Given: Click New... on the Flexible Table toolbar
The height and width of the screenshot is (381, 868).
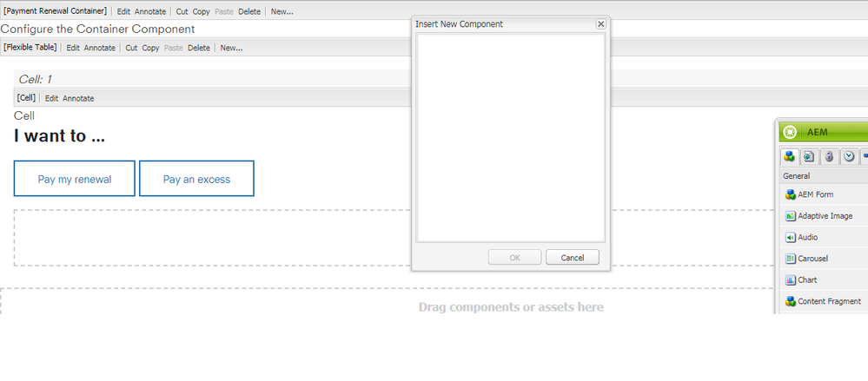Looking at the screenshot, I should 231,48.
